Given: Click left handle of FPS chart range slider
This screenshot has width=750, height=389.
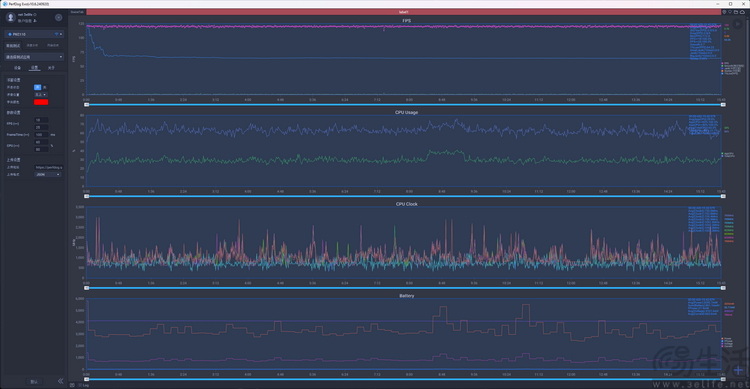Looking at the screenshot, I should coord(87,104).
